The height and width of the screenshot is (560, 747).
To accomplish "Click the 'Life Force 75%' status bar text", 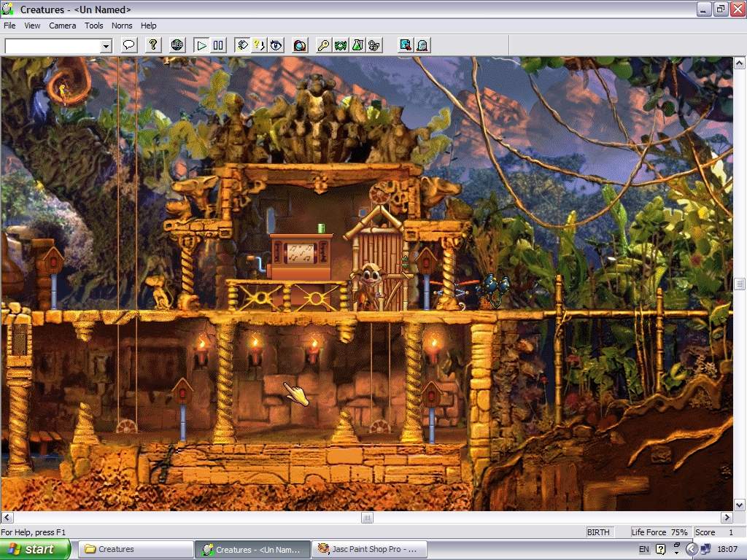I will [x=659, y=532].
